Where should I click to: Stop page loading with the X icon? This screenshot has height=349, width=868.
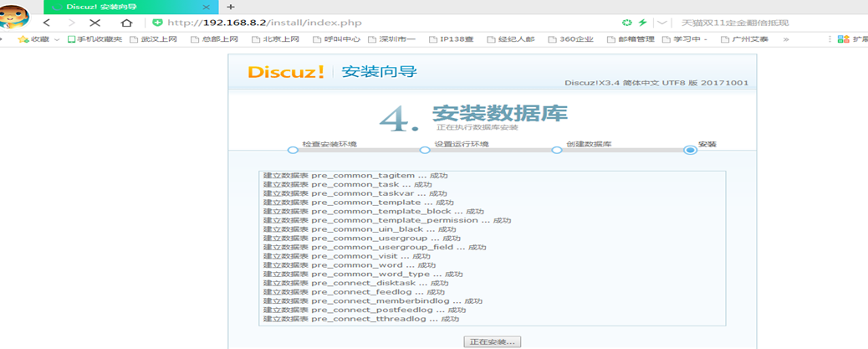(95, 23)
